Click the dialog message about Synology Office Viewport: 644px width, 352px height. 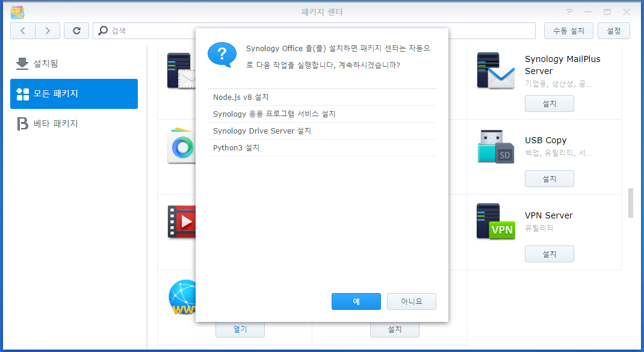point(338,57)
